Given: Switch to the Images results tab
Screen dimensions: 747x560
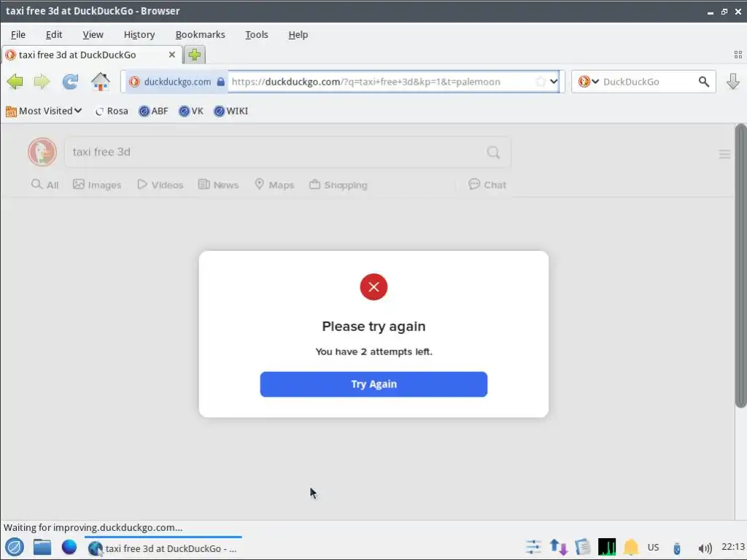Looking at the screenshot, I should click(97, 184).
